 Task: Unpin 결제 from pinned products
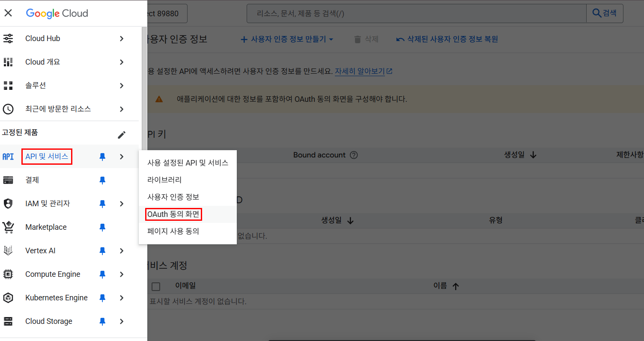click(102, 180)
